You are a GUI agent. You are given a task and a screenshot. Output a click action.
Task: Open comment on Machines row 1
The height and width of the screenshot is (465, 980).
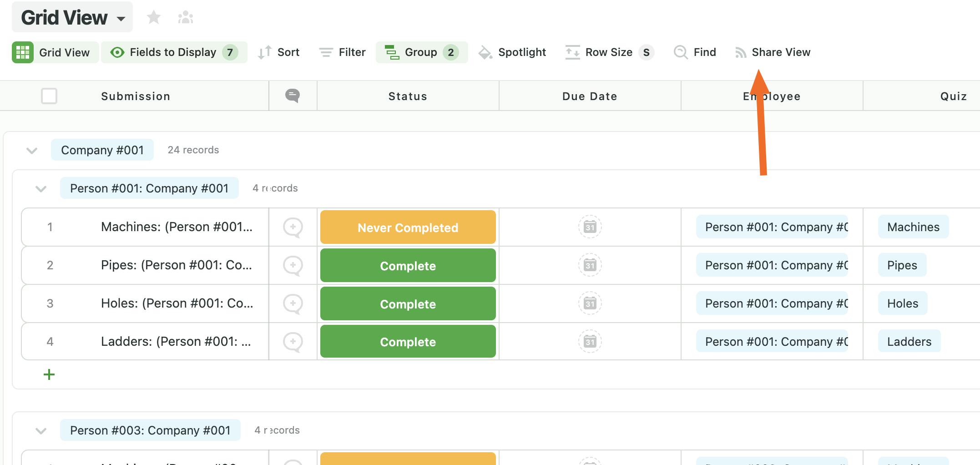pyautogui.click(x=293, y=227)
